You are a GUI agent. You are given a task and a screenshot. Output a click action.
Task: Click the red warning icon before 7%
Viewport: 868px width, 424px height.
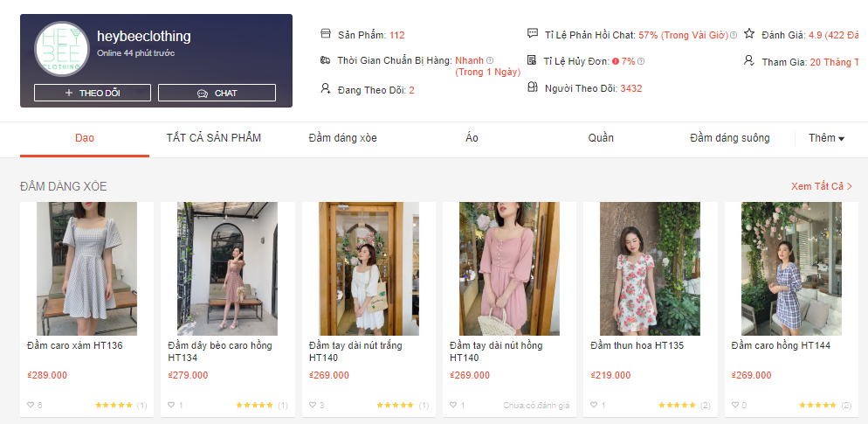pos(616,61)
